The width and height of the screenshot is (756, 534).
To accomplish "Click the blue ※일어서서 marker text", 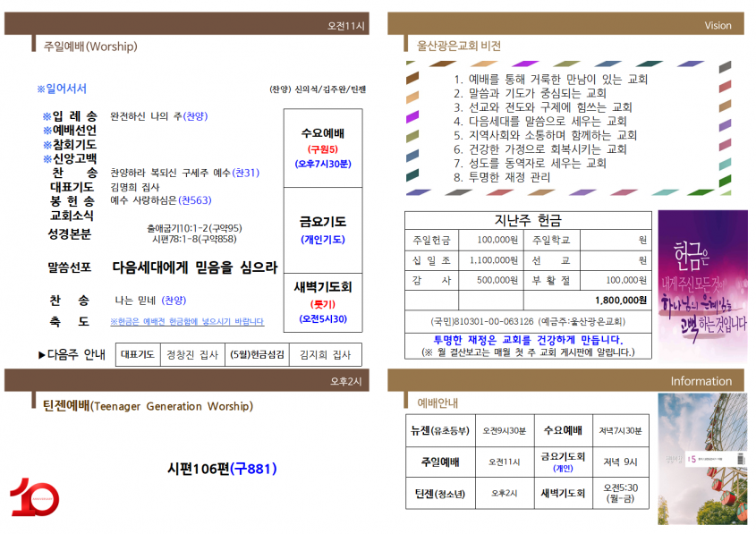I will tap(62, 89).
